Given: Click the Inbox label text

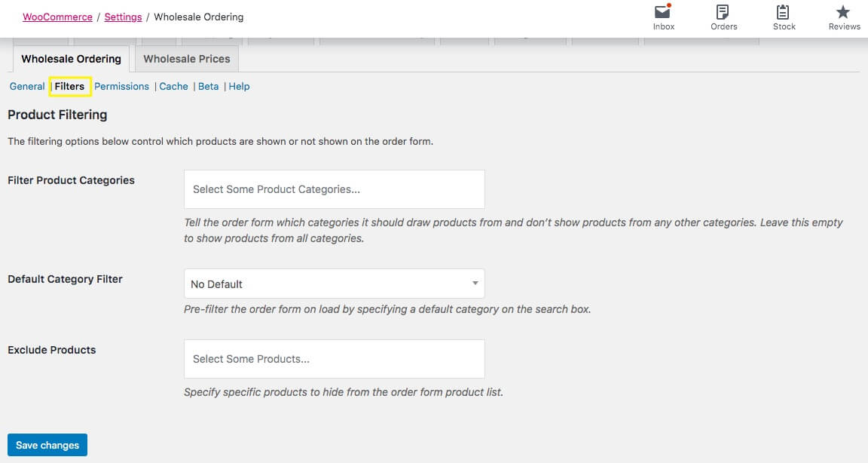Looking at the screenshot, I should [x=664, y=26].
